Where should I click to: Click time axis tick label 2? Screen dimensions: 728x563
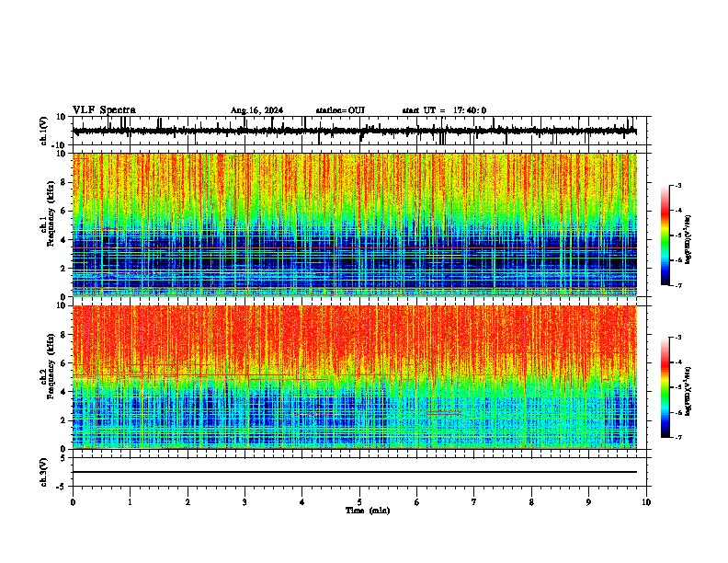pos(188,502)
